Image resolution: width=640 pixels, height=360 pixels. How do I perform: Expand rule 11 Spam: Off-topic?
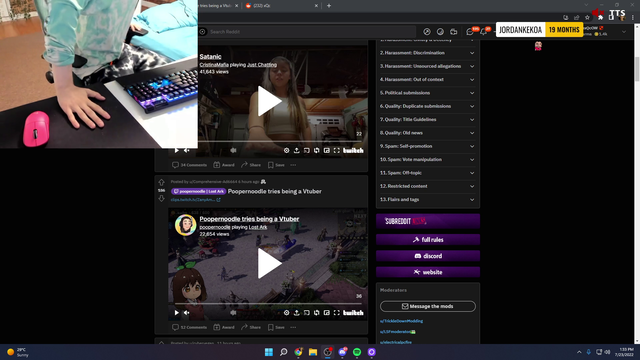(427, 173)
